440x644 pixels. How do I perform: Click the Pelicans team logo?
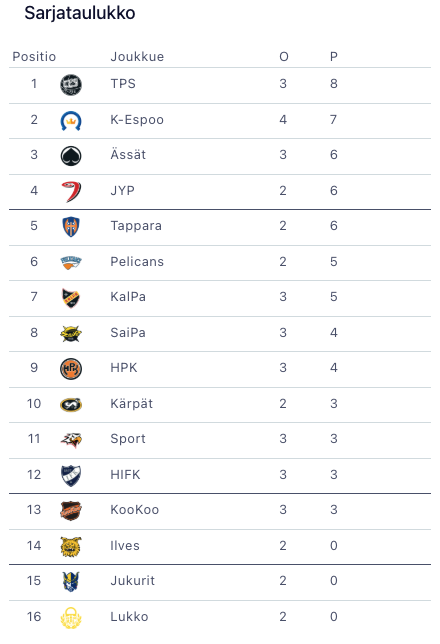click(71, 262)
